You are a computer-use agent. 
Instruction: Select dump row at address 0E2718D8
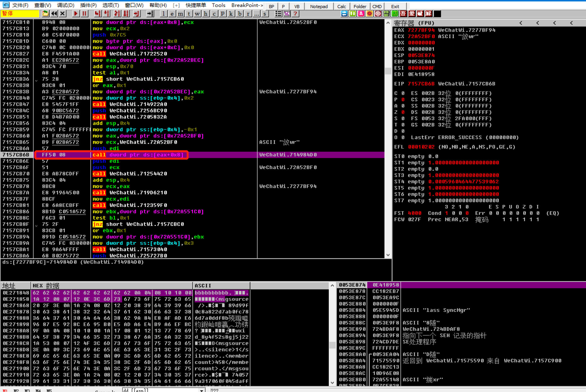click(x=125, y=350)
